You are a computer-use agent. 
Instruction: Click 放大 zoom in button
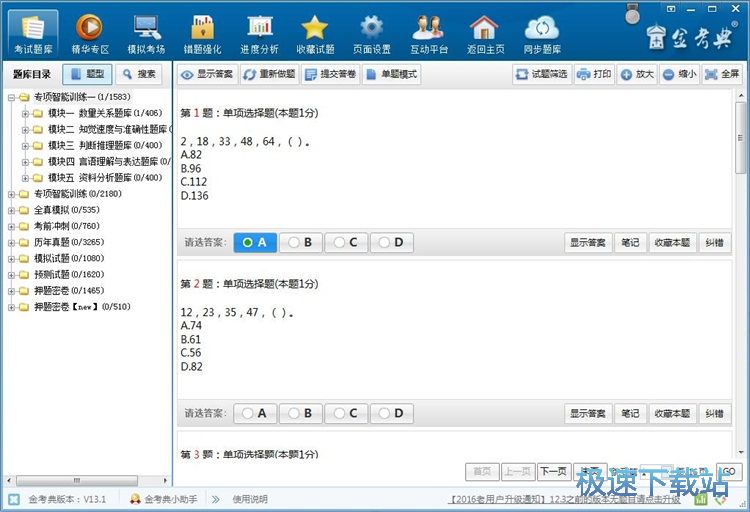637,74
